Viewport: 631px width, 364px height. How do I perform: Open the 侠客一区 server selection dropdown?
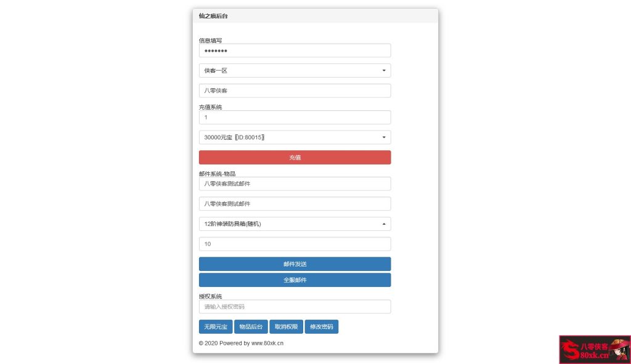[295, 70]
